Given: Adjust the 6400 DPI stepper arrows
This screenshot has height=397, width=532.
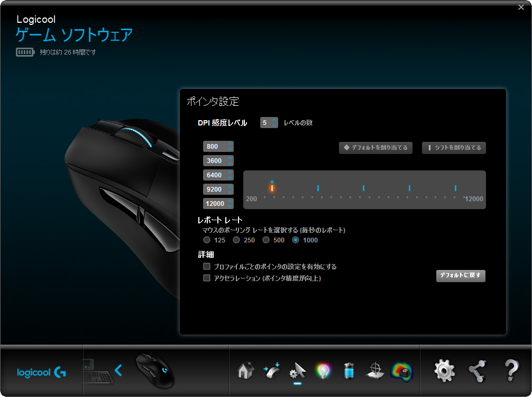Looking at the screenshot, I should pos(230,175).
